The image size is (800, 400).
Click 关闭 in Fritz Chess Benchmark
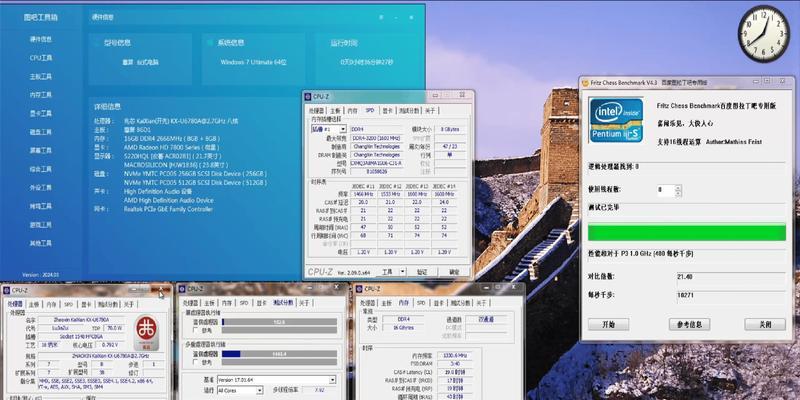[x=765, y=324]
